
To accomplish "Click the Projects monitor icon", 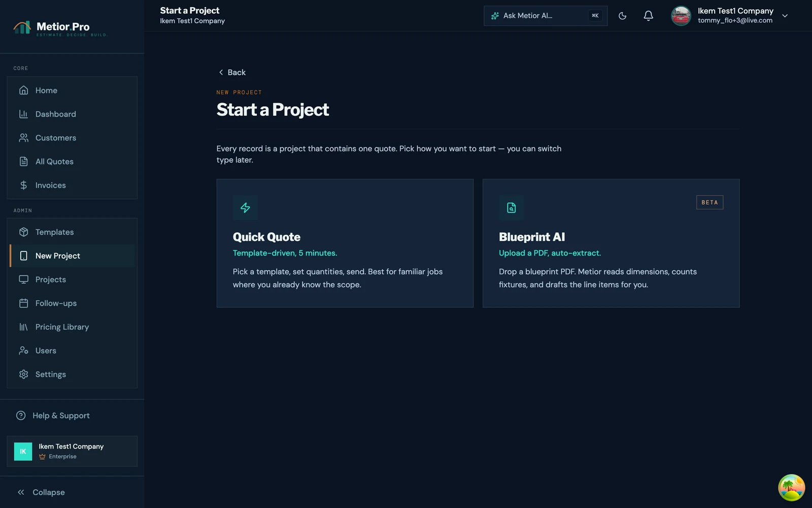I will click(23, 279).
